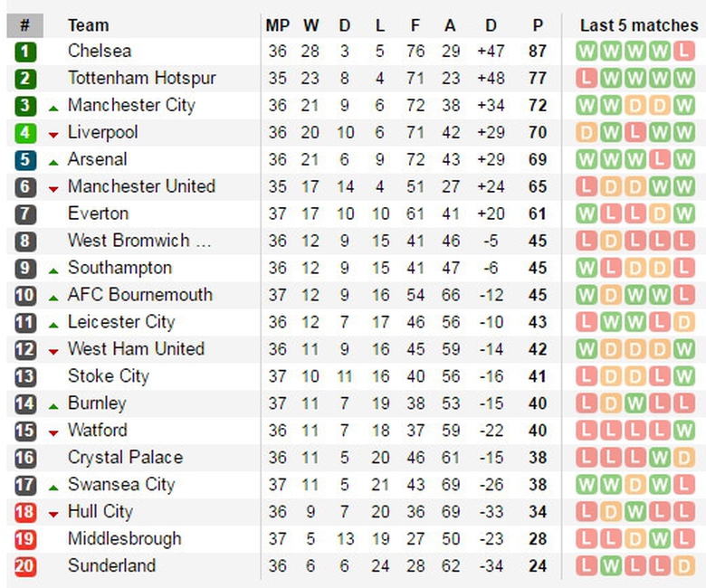
Task: Click Watford's red down movement arrow
Action: click(53, 432)
